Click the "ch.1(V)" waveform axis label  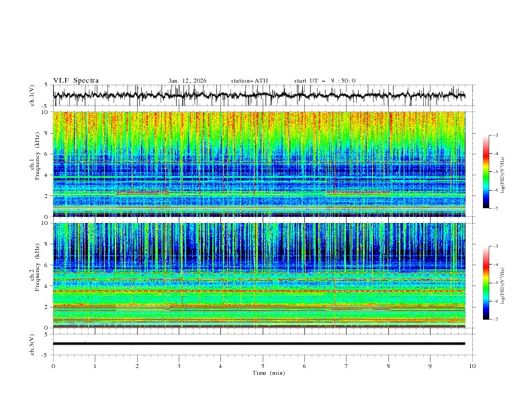(x=32, y=95)
